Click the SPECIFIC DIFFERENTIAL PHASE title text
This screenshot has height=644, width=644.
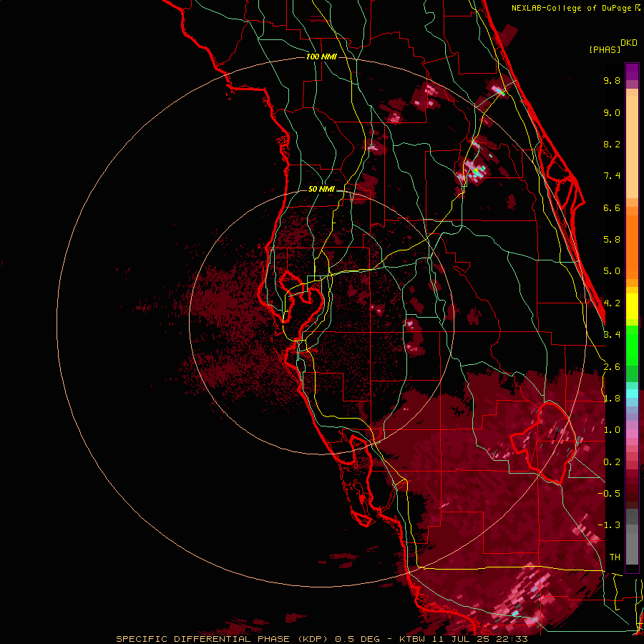tap(203, 639)
